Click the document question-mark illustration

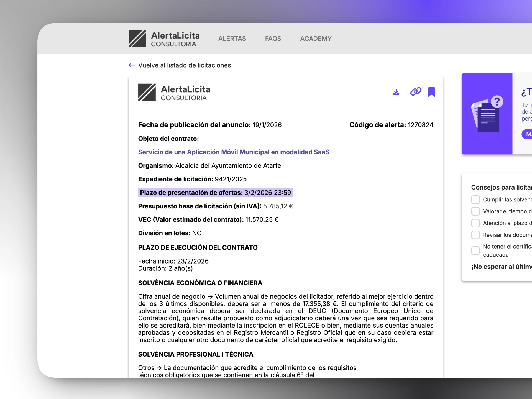click(x=487, y=114)
